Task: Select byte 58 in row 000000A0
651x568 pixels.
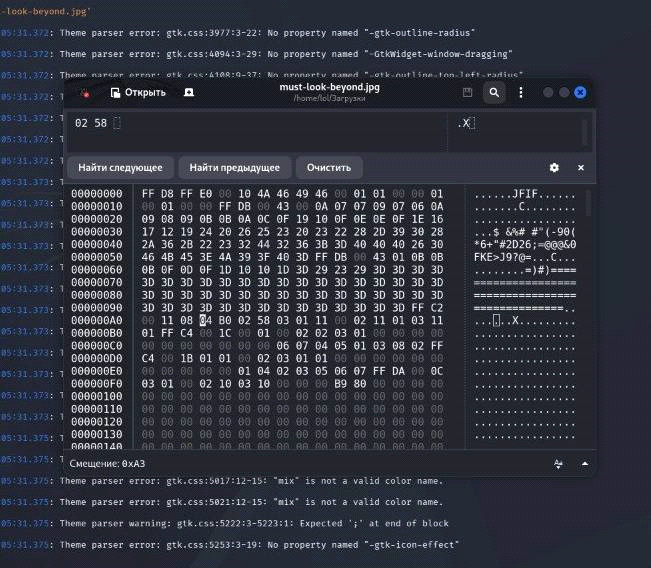Action: [263, 321]
